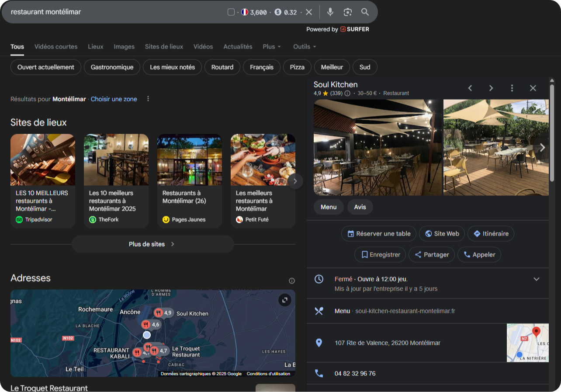Click the dollar cost-per-click icon
The height and width of the screenshot is (392, 561).
(278, 12)
